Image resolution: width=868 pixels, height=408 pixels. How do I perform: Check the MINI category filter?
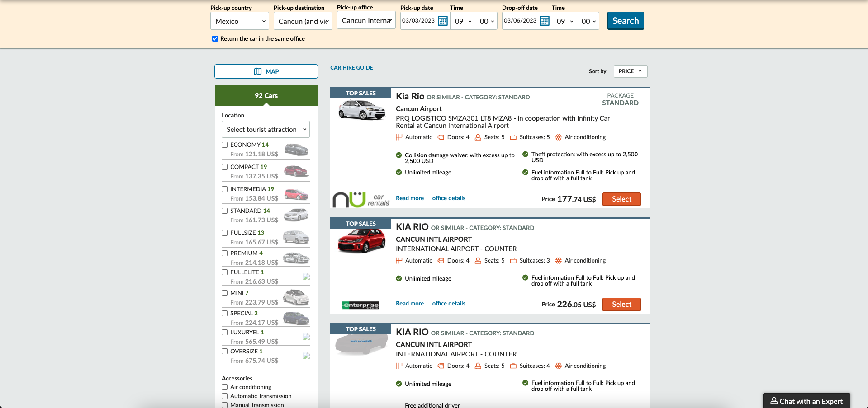[x=224, y=293]
